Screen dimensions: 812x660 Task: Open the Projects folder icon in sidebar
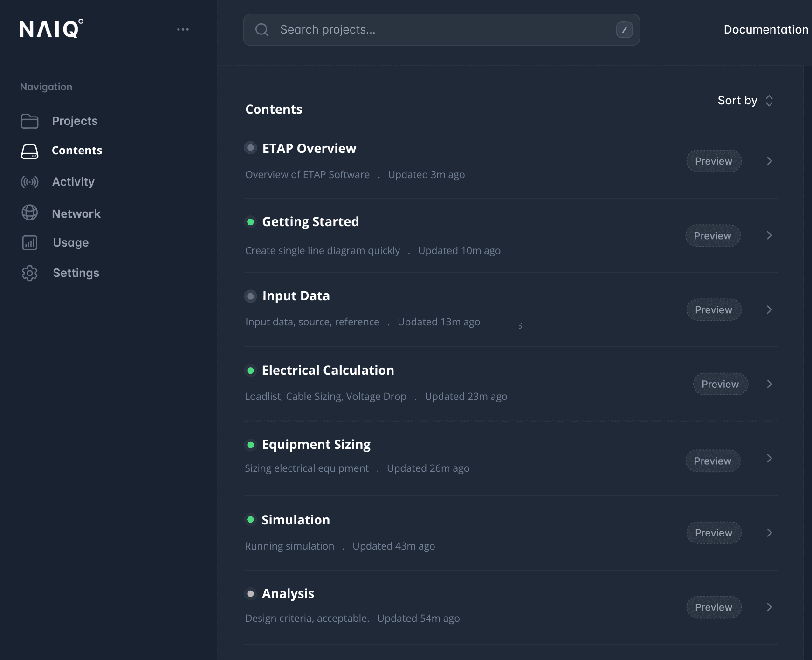click(x=29, y=120)
